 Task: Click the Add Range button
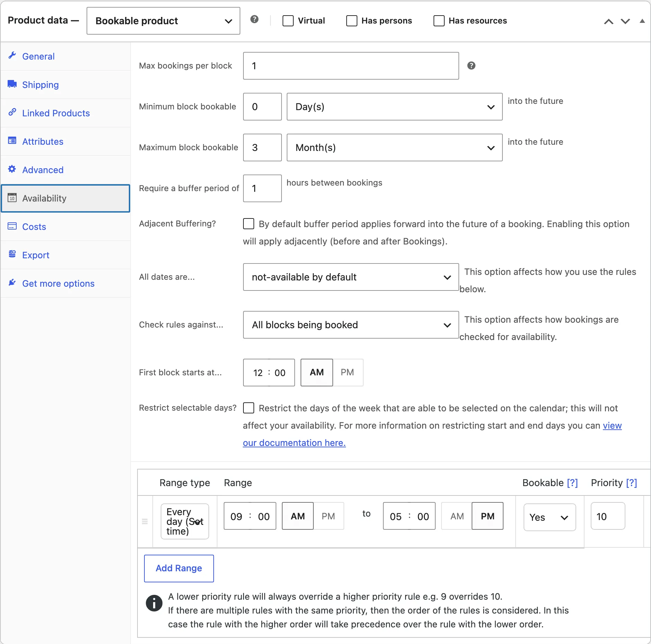[x=179, y=568]
